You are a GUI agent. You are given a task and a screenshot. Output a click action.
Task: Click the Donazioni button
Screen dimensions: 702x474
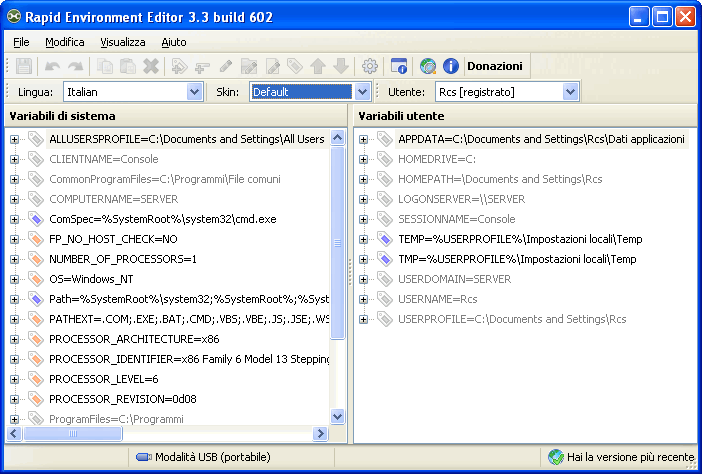[x=495, y=66]
